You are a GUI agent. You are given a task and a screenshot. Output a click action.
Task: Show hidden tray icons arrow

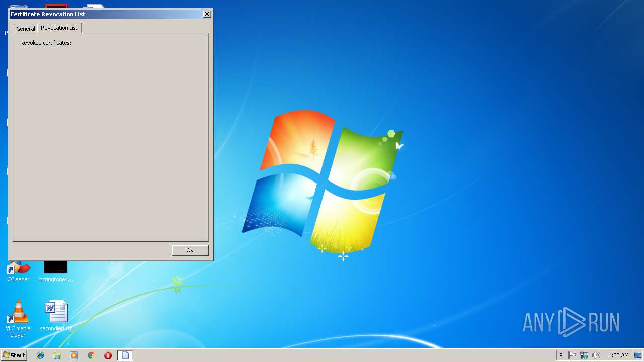[561, 355]
